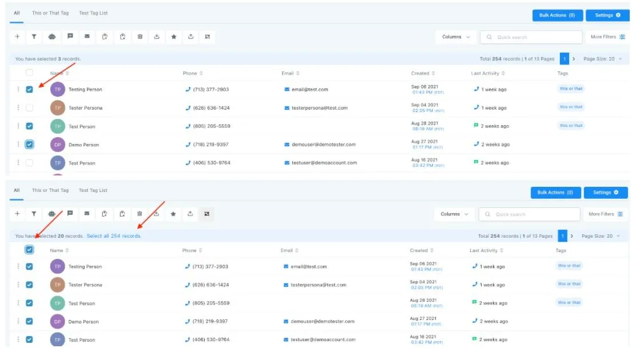Uncheck Test Person (805) checkbox in upper view
Screen dimensions: 644x356
29,126
